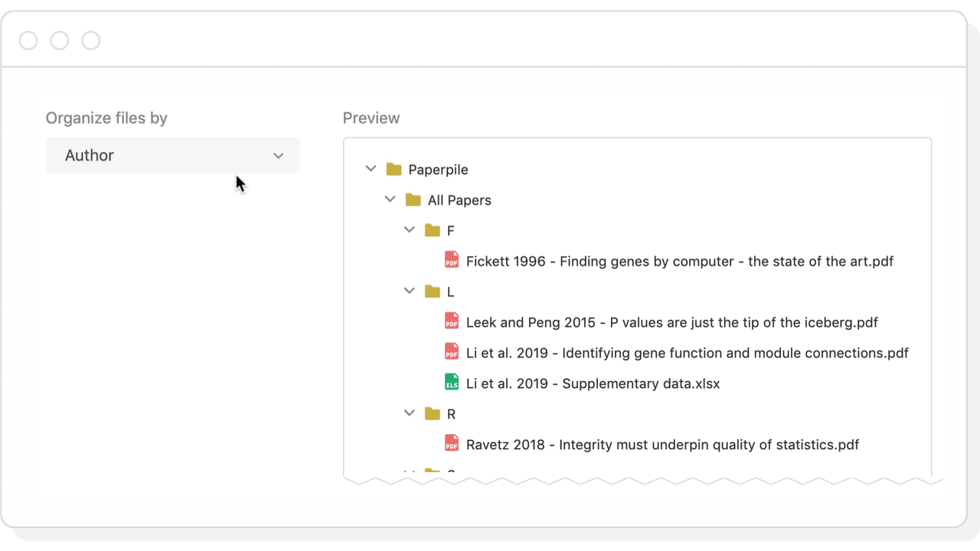
Task: Click the folder icon labeled F
Action: click(432, 230)
